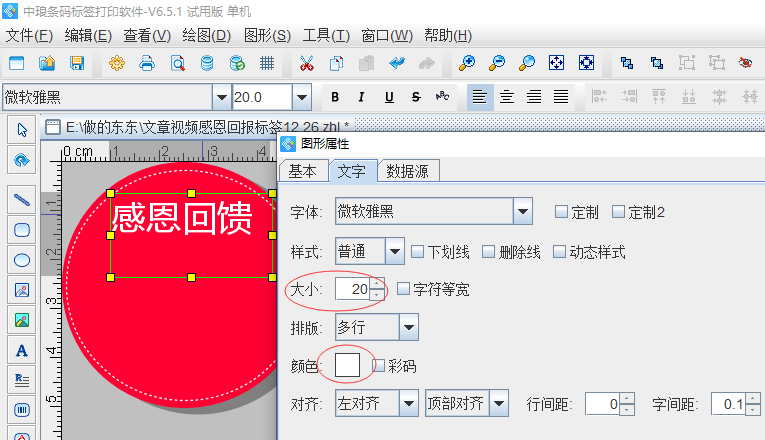Check the 删除线 strikethrough option

tap(488, 252)
